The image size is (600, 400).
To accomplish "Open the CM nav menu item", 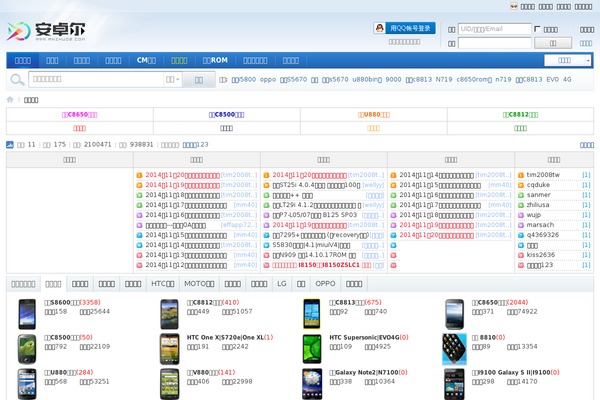I will click(146, 60).
